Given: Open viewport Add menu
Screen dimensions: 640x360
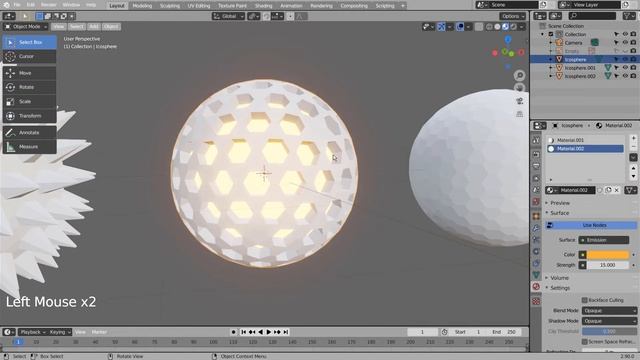Looking at the screenshot, I should point(94,27).
